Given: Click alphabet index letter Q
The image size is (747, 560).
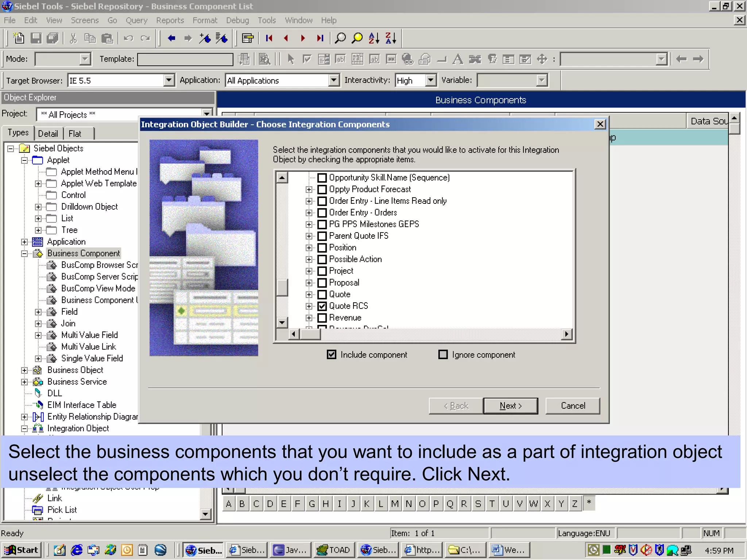Looking at the screenshot, I should coord(450,504).
